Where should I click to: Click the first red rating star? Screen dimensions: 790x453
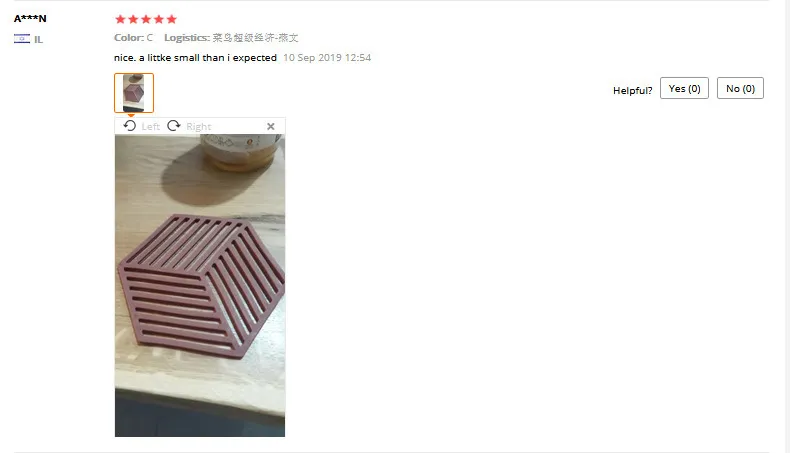coord(120,19)
